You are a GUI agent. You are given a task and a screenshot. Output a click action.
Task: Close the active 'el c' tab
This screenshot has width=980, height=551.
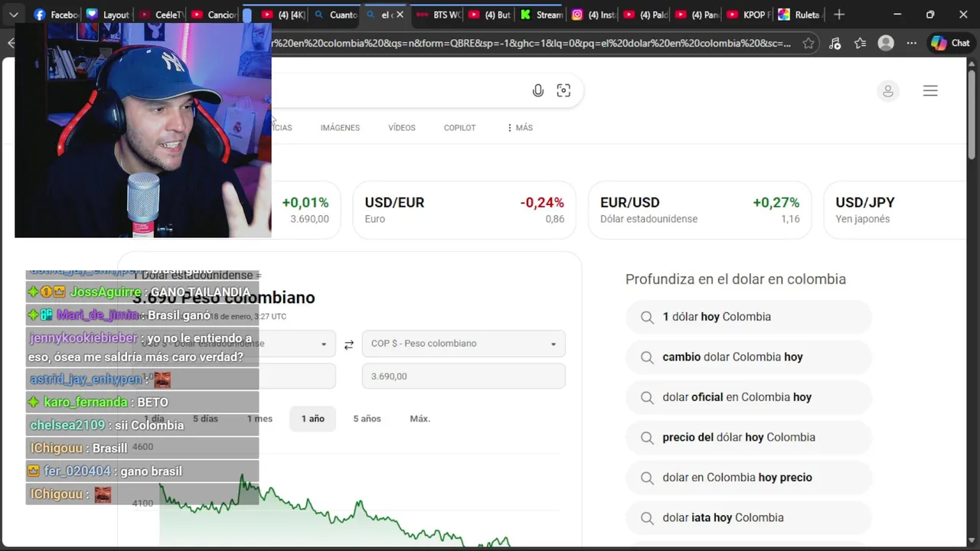click(400, 15)
